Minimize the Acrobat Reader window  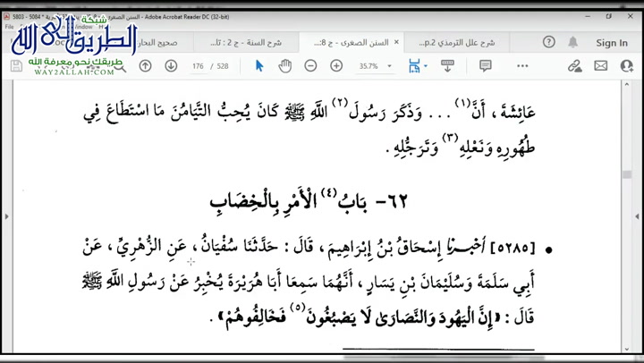pyautogui.click(x=588, y=16)
